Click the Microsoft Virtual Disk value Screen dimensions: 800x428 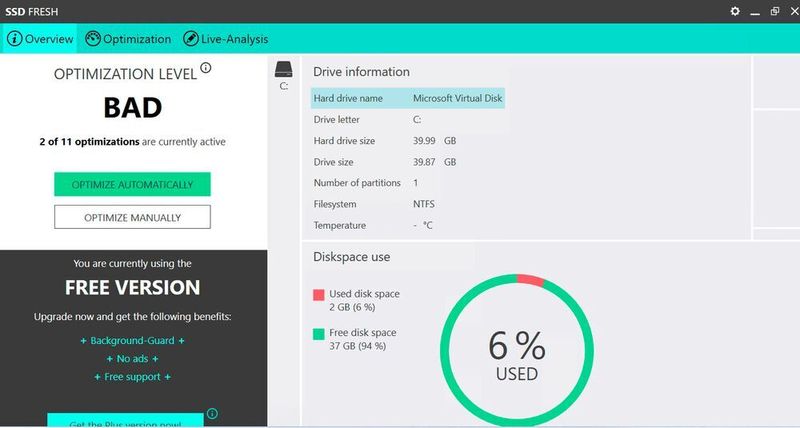tap(458, 98)
